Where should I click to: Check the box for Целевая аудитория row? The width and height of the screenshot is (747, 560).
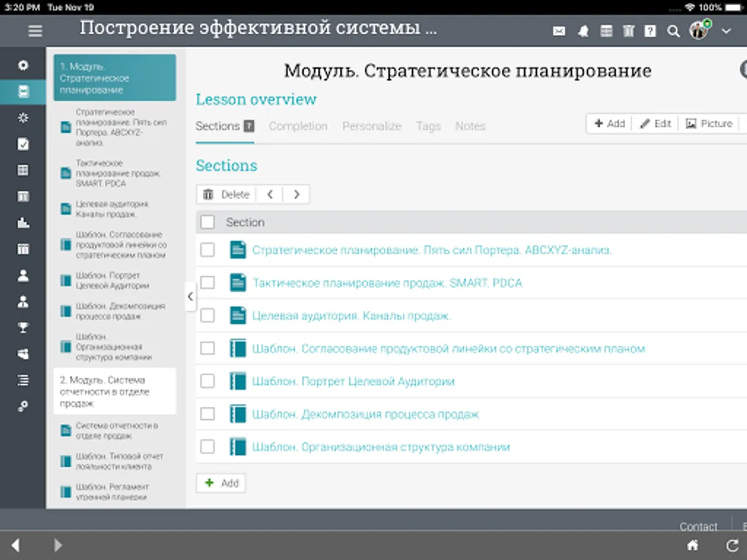[207, 315]
